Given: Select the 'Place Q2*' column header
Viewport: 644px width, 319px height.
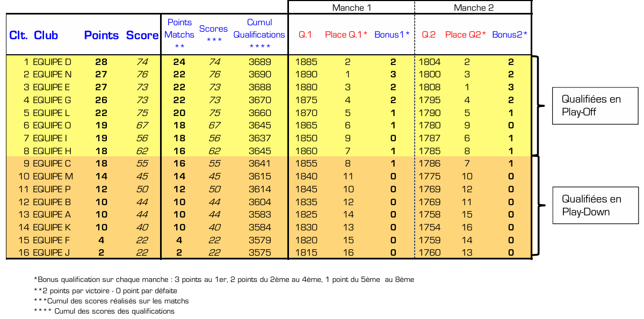Looking at the screenshot, I should (466, 35).
